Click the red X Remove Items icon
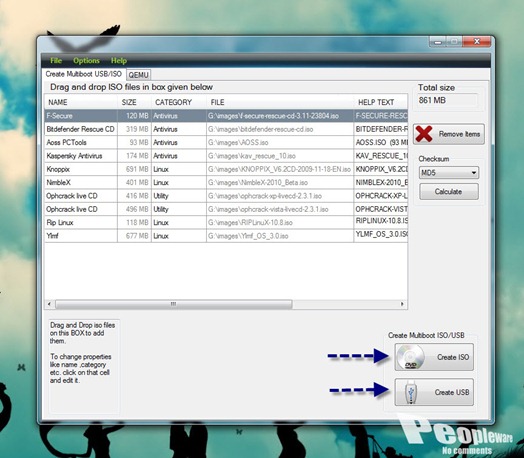Screen dimensions: 524x458 (x=424, y=134)
